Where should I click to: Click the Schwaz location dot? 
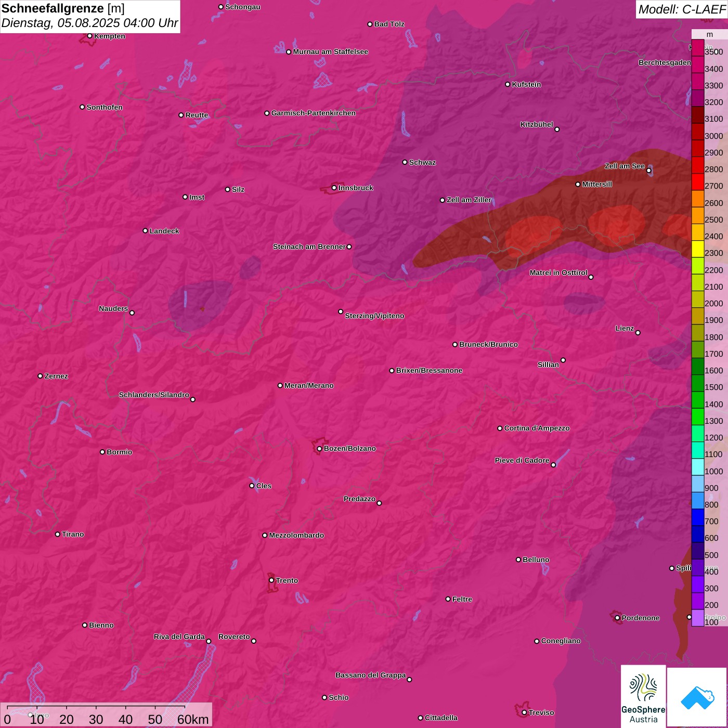[405, 162]
